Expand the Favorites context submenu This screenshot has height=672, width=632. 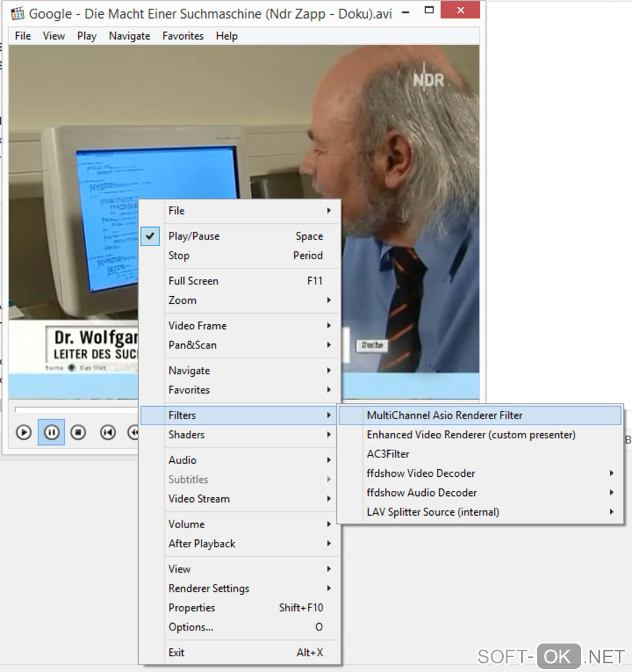point(240,389)
